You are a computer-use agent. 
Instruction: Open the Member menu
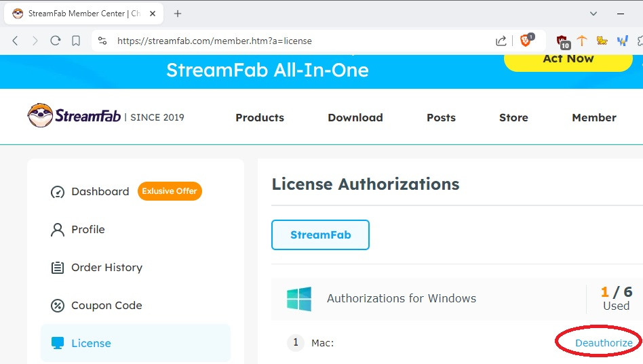594,118
